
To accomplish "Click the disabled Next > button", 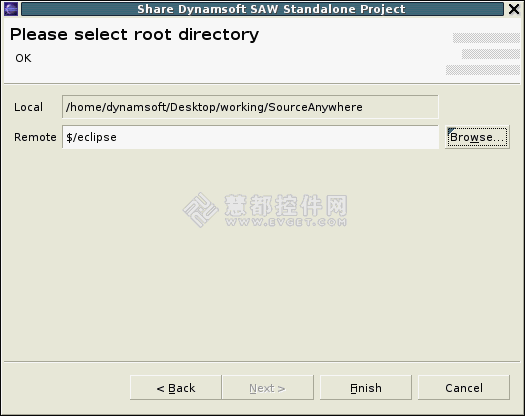I will click(x=268, y=388).
